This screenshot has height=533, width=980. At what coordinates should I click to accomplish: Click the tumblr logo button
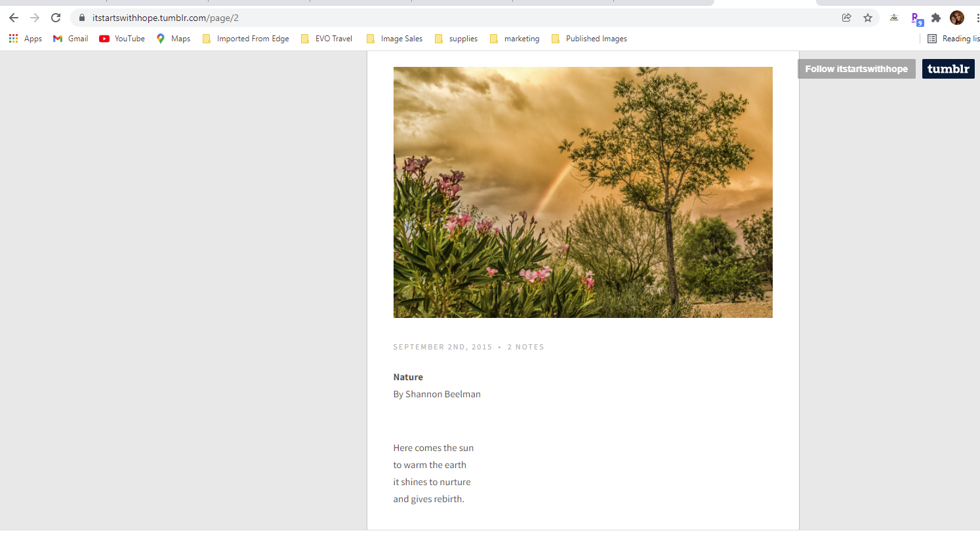948,69
